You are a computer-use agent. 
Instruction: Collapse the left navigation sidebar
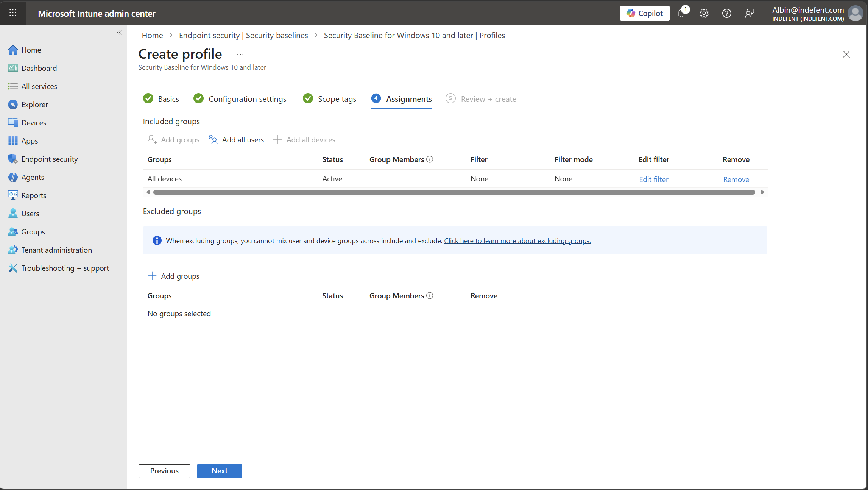119,33
